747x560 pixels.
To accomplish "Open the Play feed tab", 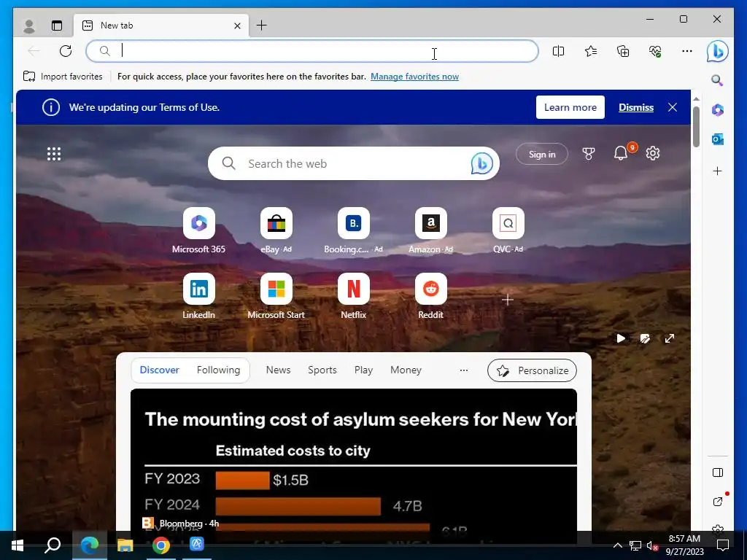I will pyautogui.click(x=363, y=370).
